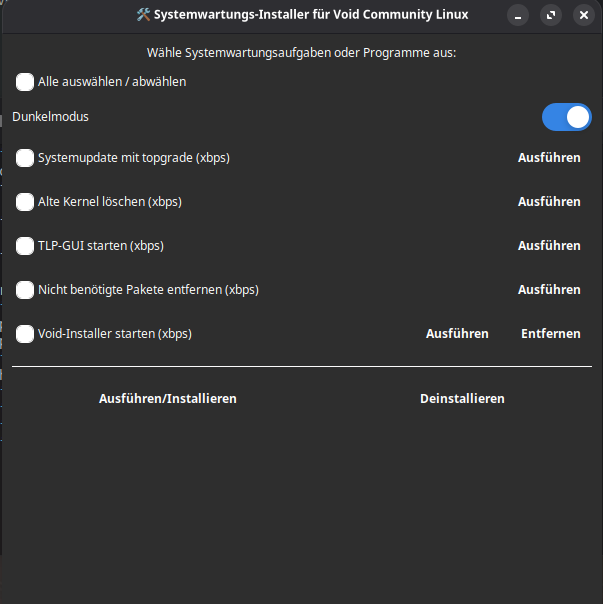
Task: Mark the 'Void-Installer starten' checkbox
Action: click(25, 334)
